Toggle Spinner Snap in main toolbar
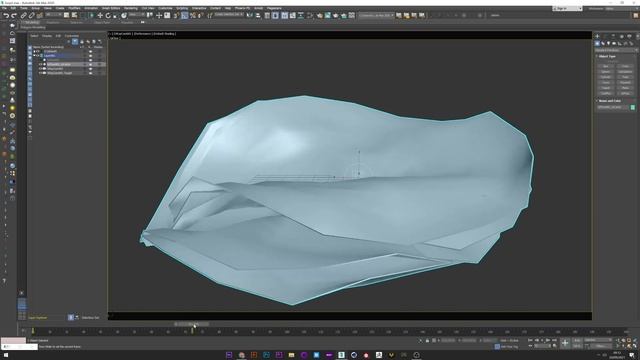 [200, 16]
